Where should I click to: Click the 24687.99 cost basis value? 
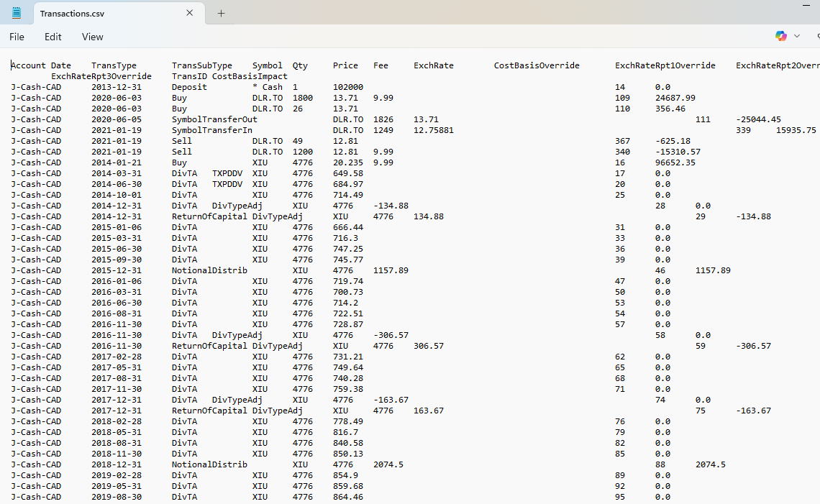click(675, 98)
